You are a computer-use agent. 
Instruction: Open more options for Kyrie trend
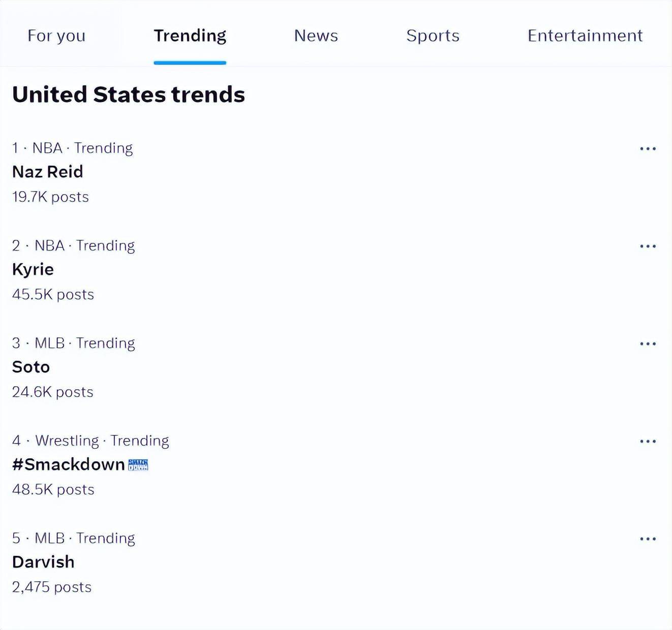coord(648,246)
